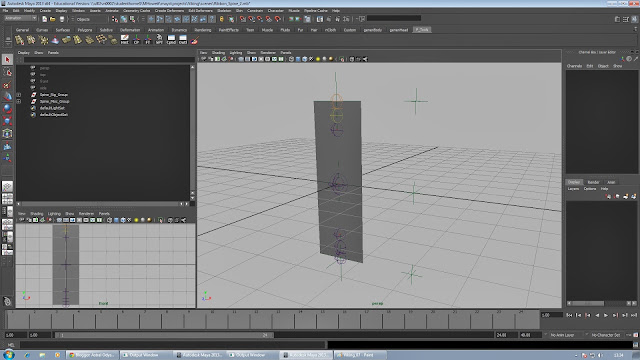The height and width of the screenshot is (360, 640).
Task: Open the Constrain menu
Action: click(x=255, y=11)
